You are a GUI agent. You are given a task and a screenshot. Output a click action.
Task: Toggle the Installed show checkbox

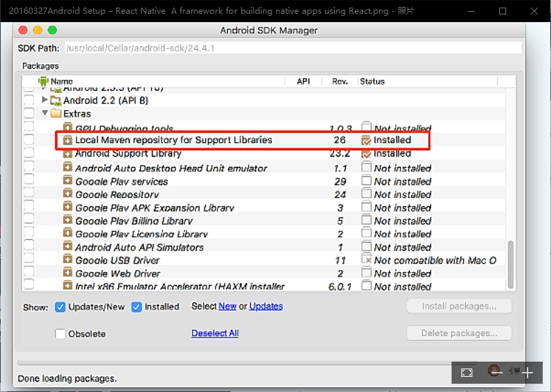tap(137, 307)
